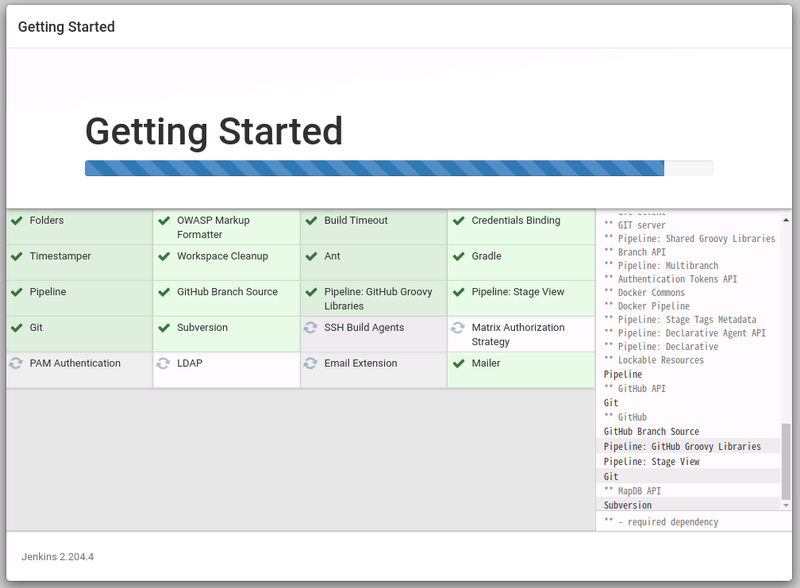Click the OWASP Markup Formatter label

click(x=213, y=228)
